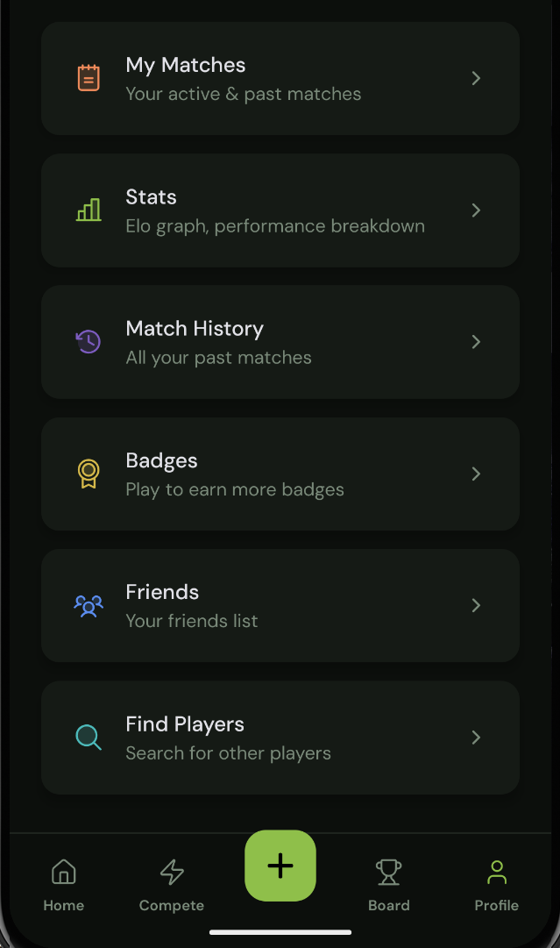Tap the home indicator bar
560x948 pixels.
coord(280,931)
